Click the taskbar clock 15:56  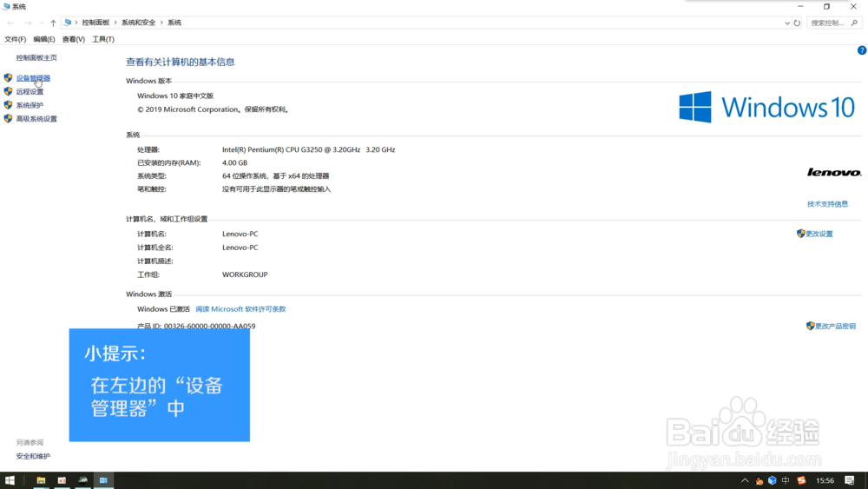[x=825, y=480]
